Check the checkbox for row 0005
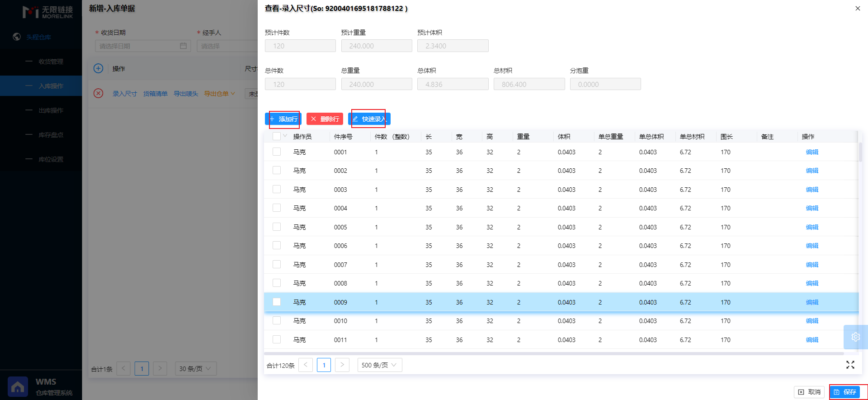This screenshot has width=868, height=400. point(277,227)
